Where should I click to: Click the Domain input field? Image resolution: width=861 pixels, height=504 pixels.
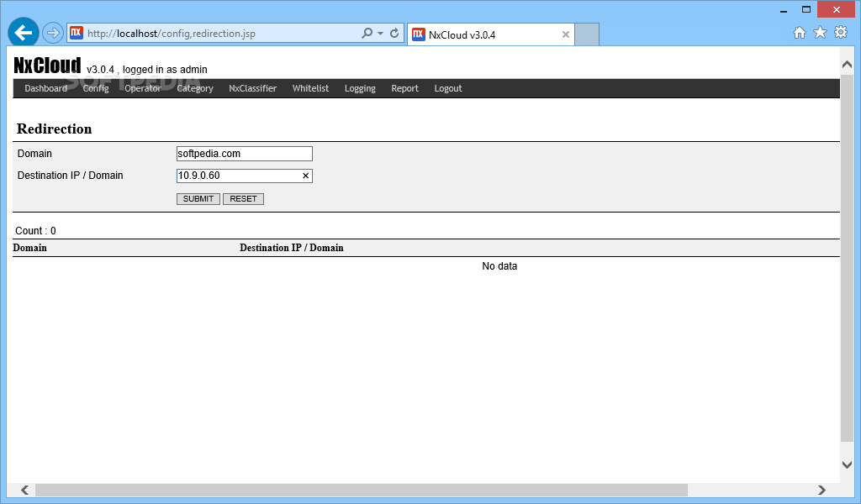pyautogui.click(x=245, y=154)
